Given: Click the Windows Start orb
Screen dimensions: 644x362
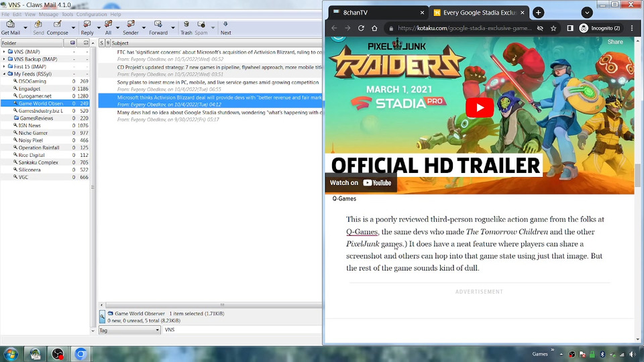Looking at the screenshot, I should pos(11,354).
